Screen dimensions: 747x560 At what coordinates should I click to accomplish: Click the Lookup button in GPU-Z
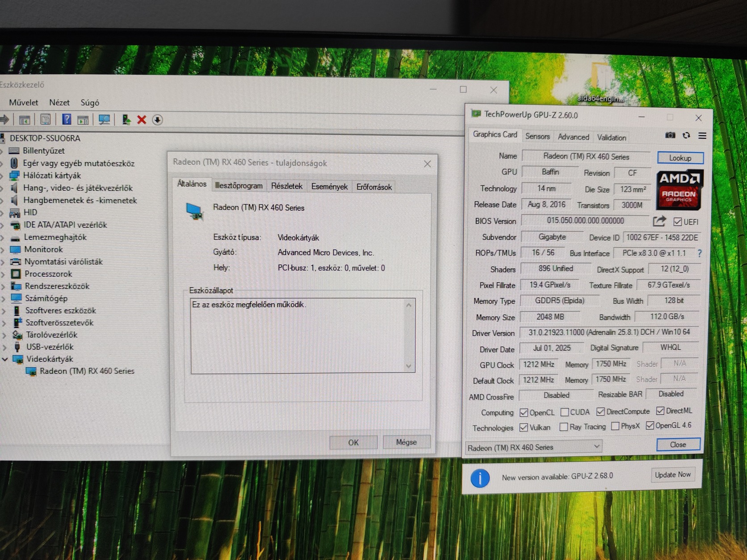(x=680, y=158)
